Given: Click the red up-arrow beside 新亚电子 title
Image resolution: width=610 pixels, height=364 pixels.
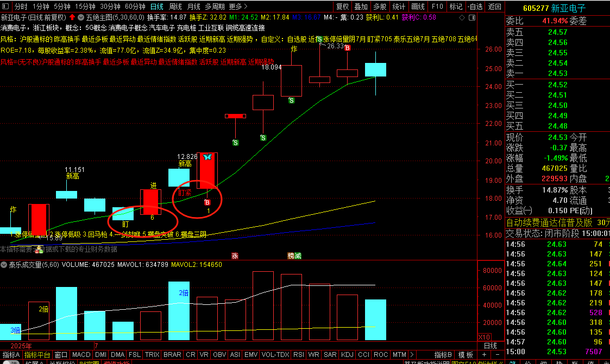Looking at the screenshot, I should pyautogui.click(x=72, y=17).
